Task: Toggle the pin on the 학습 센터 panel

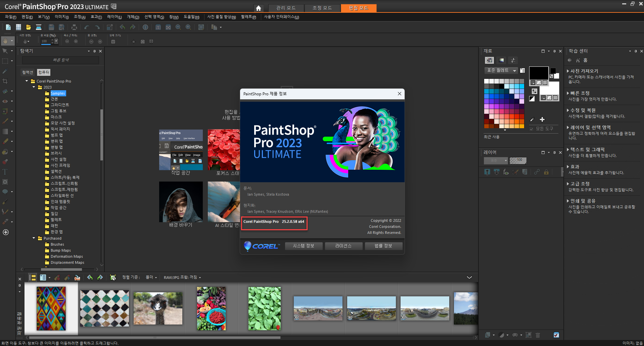Action: 636,51
